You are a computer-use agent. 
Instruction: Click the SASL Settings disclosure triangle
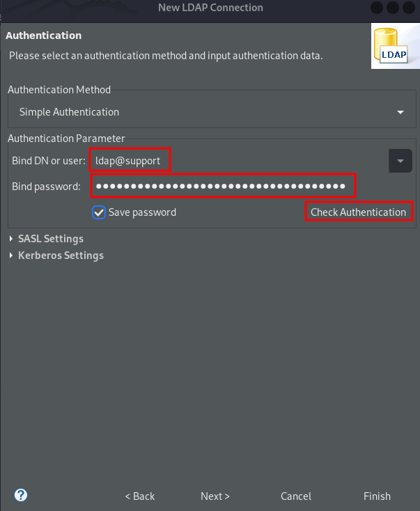coord(12,239)
